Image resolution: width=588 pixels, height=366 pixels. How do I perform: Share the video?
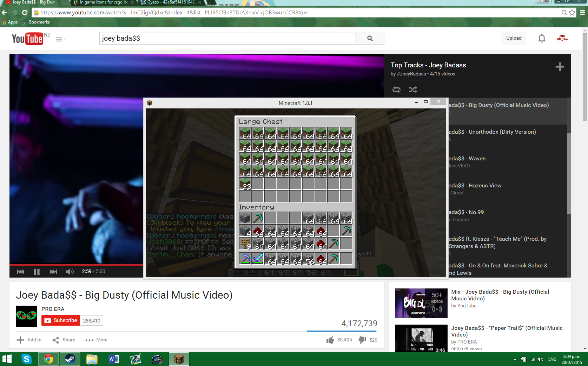pos(64,340)
